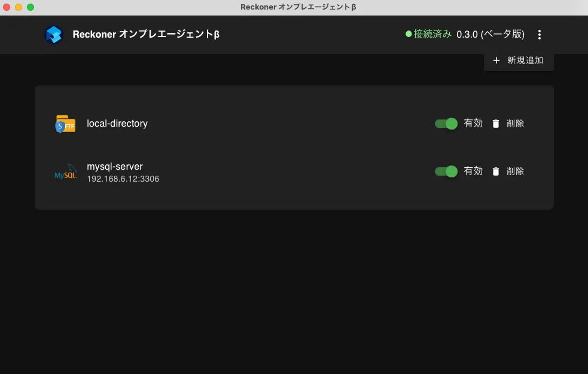Add a new connection with 新規追加
Screen dimensions: 588x374
pyautogui.click(x=519, y=61)
